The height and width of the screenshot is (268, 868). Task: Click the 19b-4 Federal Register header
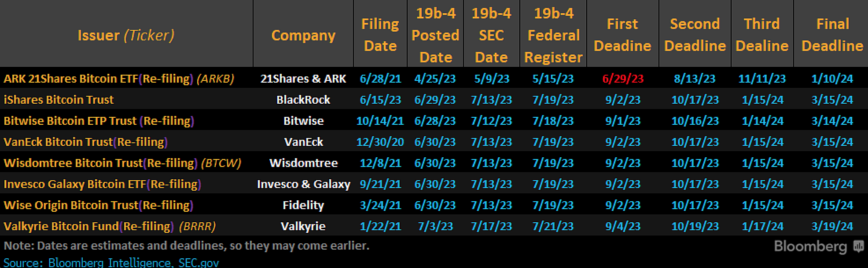553,35
